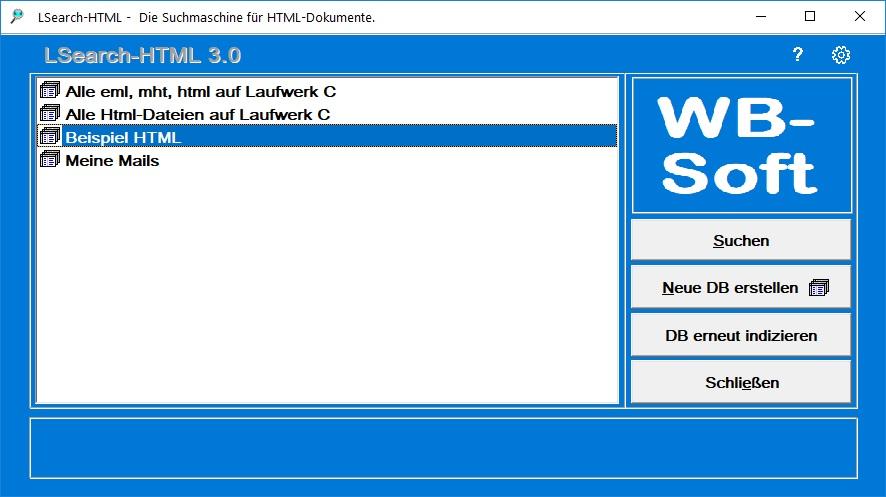The width and height of the screenshot is (886, 497).
Task: Re-index using 'DB erneut indizieren'
Action: (741, 336)
